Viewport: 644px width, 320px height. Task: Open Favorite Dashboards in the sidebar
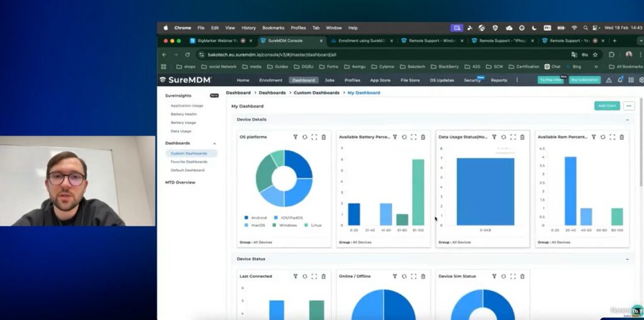(x=187, y=162)
